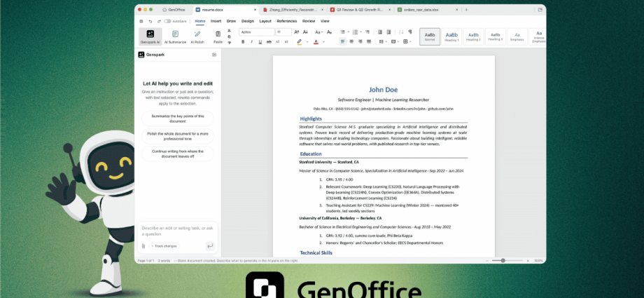Expand the numbered list options
Image resolution: width=644 pixels, height=298 pixels.
(x=360, y=32)
